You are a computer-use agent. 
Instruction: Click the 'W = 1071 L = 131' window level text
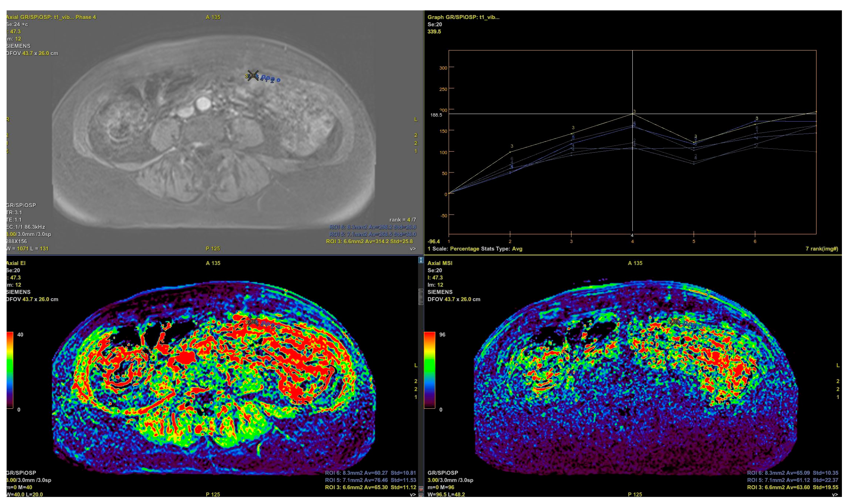28,249
